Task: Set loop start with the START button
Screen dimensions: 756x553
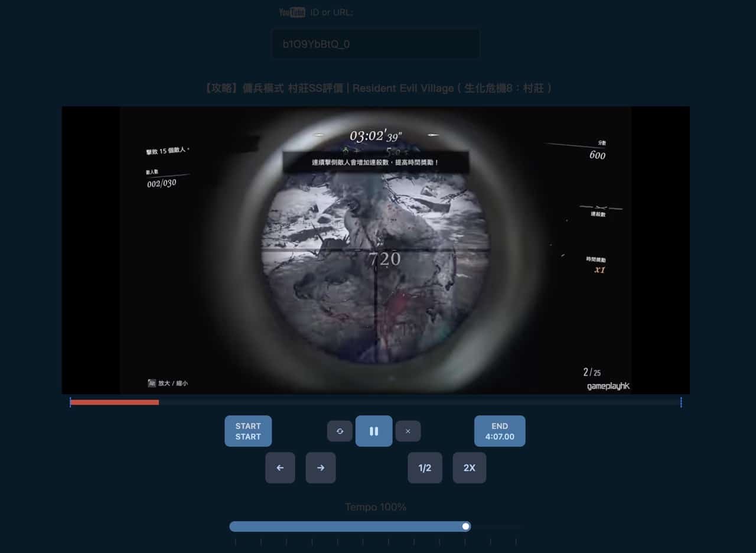Action: 248,431
